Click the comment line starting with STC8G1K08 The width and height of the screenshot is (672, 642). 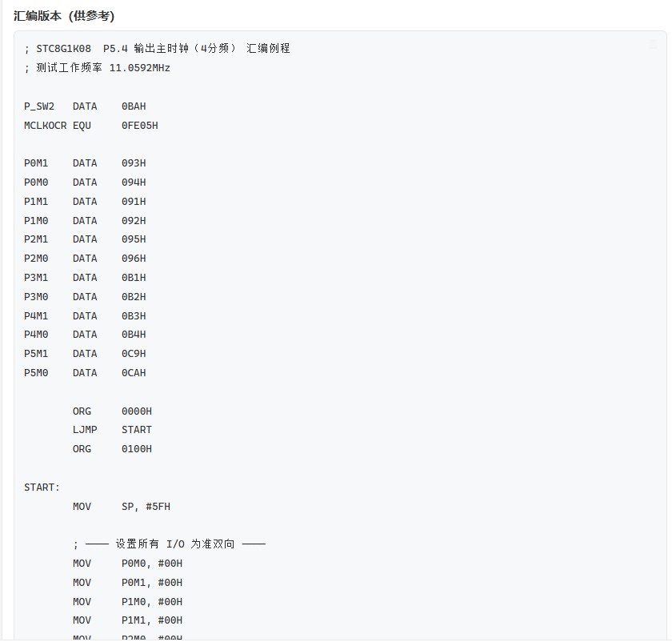point(158,49)
